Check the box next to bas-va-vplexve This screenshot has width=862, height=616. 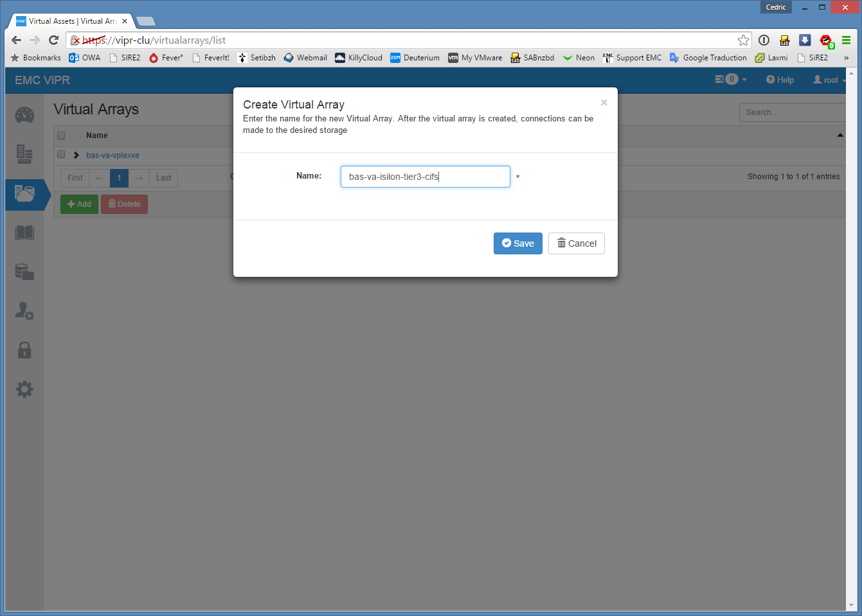61,155
